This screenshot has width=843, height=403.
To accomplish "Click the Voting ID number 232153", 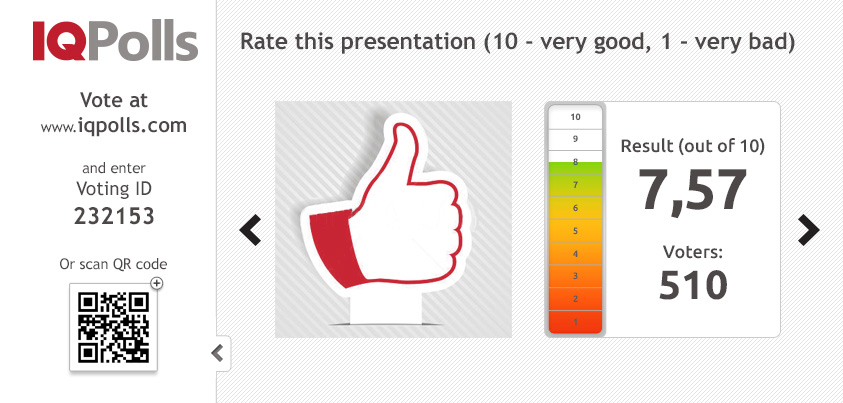I will pos(115,217).
